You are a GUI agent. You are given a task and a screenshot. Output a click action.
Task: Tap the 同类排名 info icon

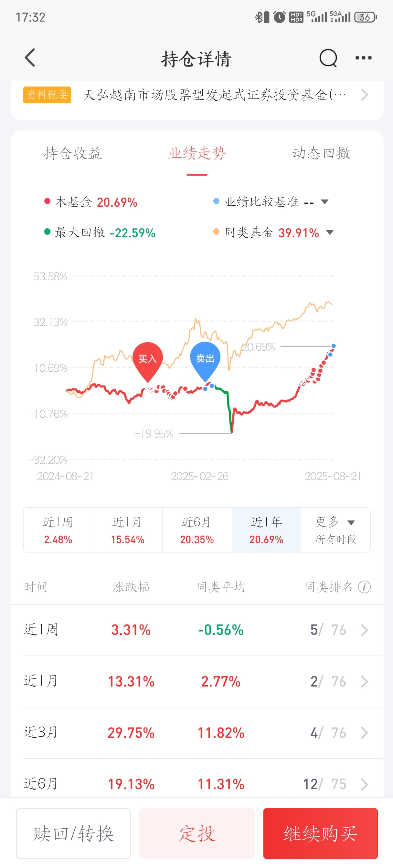[364, 587]
